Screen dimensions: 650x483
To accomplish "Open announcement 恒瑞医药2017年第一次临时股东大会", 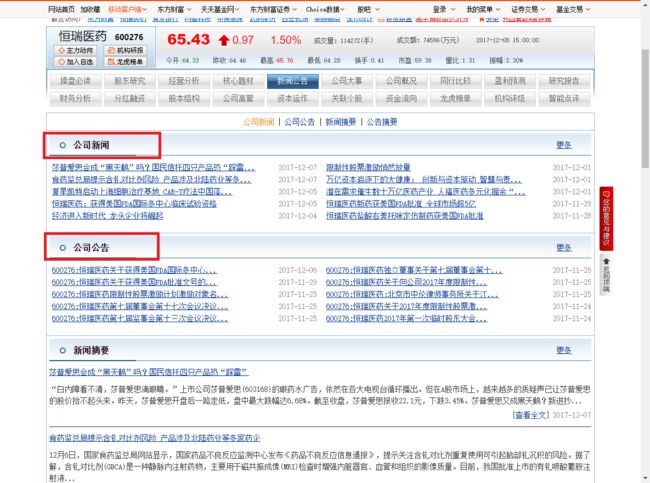I will 406,318.
